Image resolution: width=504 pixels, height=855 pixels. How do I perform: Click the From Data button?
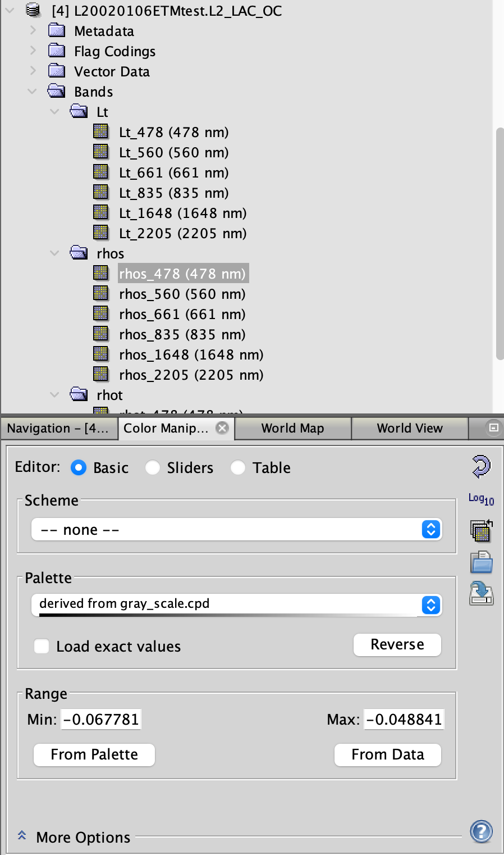tap(387, 754)
